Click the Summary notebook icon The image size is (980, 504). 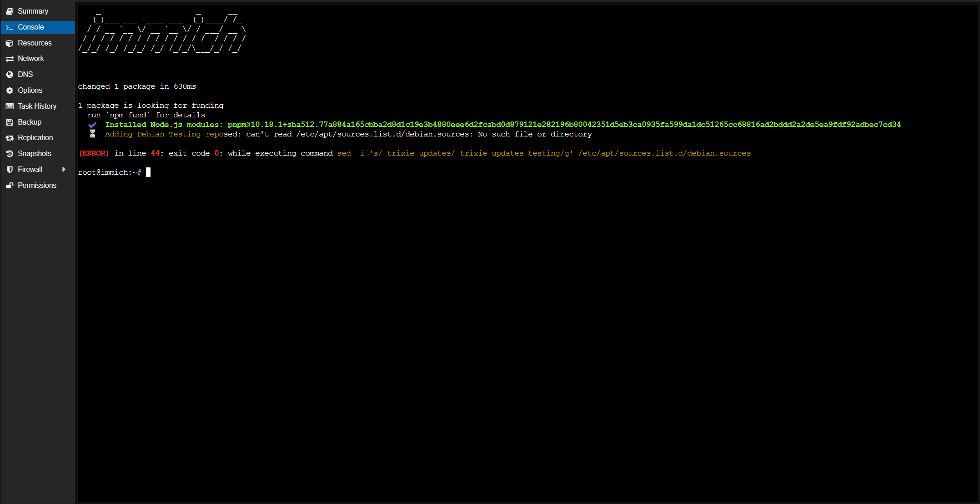pyautogui.click(x=10, y=11)
